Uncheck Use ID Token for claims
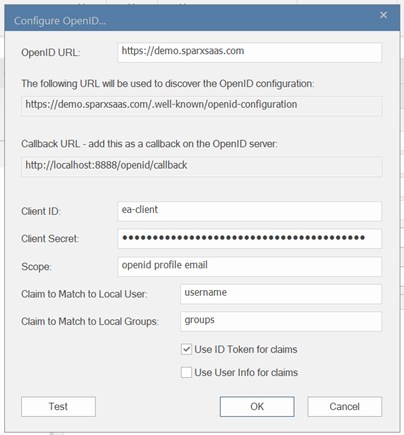Image resolution: width=404 pixels, height=435 pixels. point(186,349)
